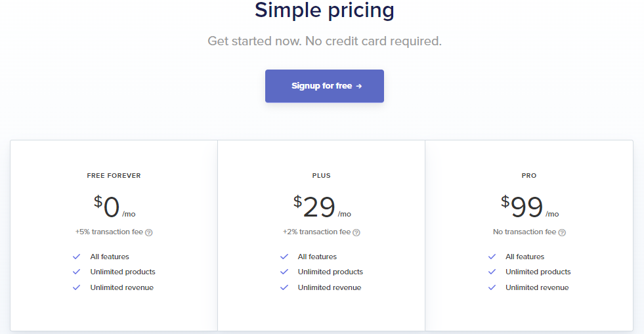Image resolution: width=644 pixels, height=334 pixels.
Task: Click the +2% transaction fee text
Action: tap(316, 232)
